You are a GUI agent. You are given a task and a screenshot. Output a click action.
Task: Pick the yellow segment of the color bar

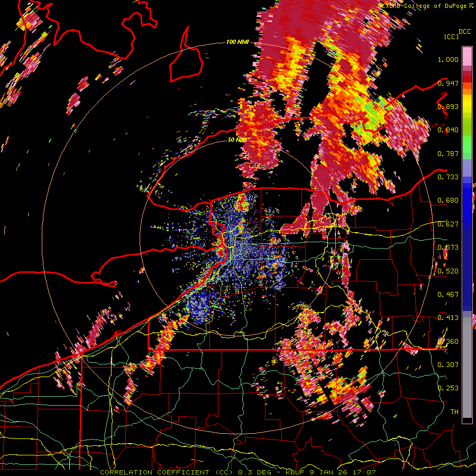[x=467, y=104]
